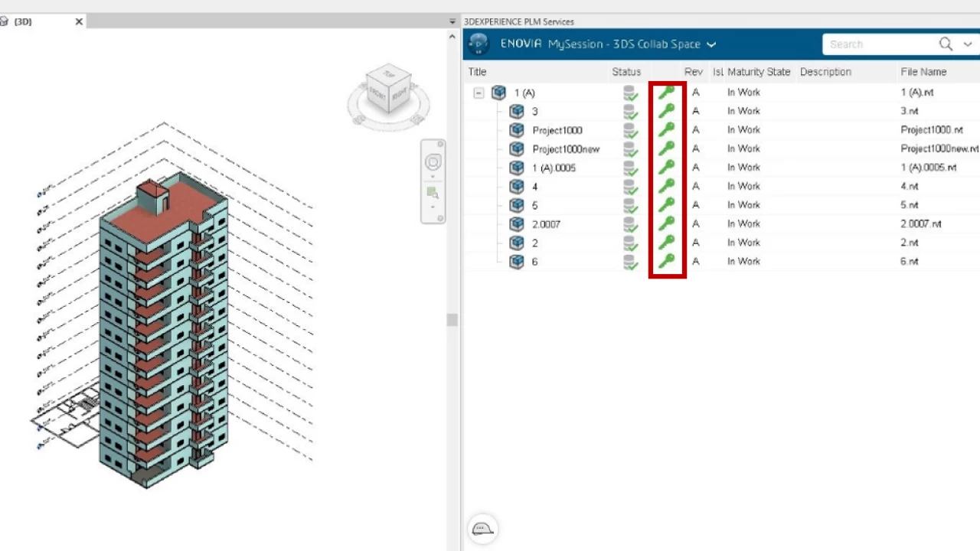
Task: Select the [3D] view tab
Action: point(22,21)
